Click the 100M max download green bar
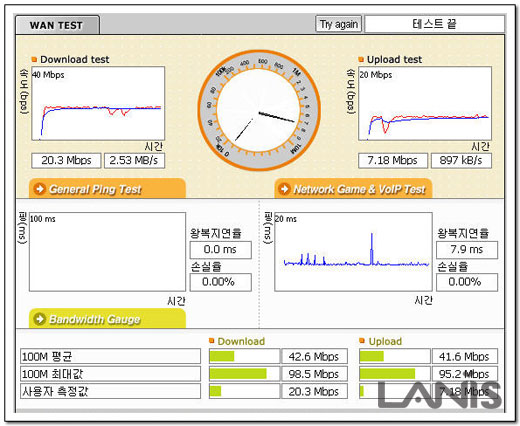 point(238,374)
